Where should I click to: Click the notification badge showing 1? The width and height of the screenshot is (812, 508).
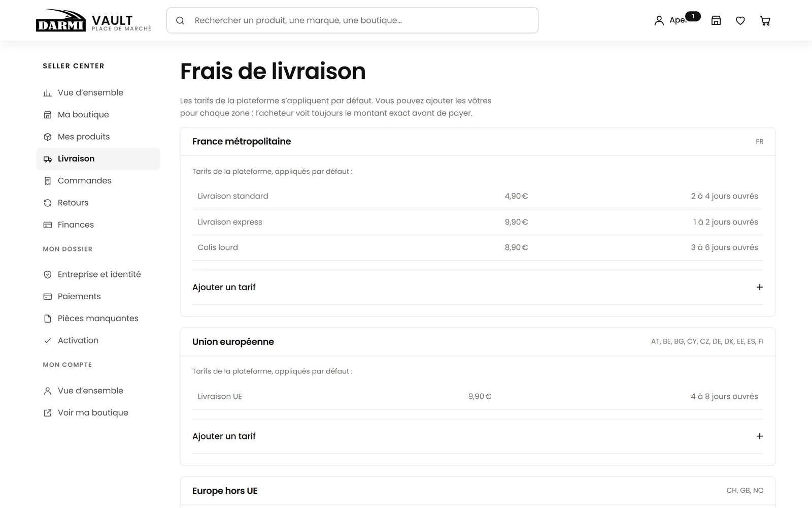coord(693,16)
